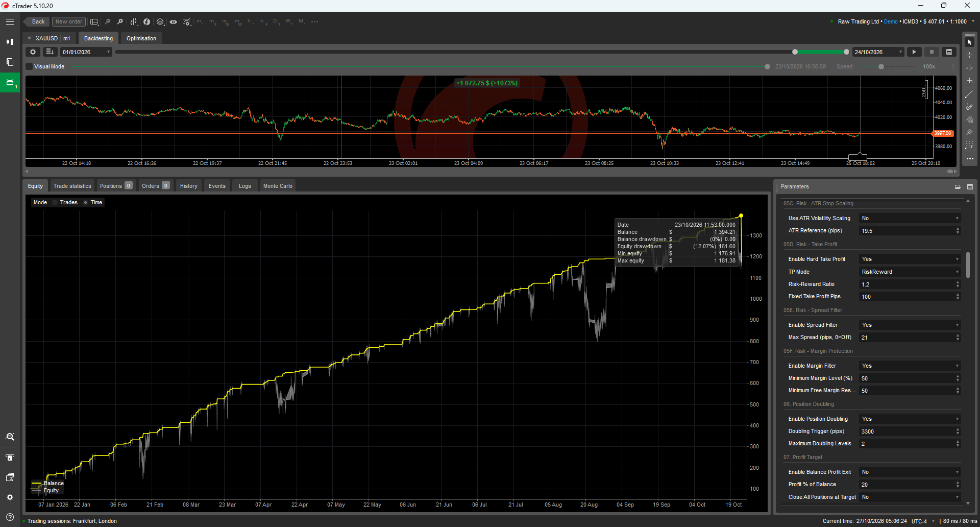Image resolution: width=980 pixels, height=527 pixels.
Task: Click the visual mode progress slider handle
Action: [x=767, y=67]
